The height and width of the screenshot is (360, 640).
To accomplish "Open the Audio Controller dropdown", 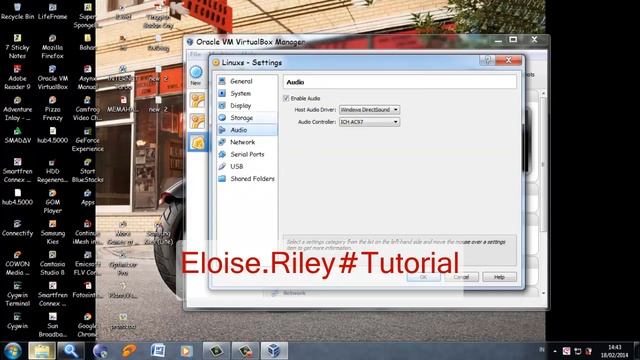I will 369,122.
